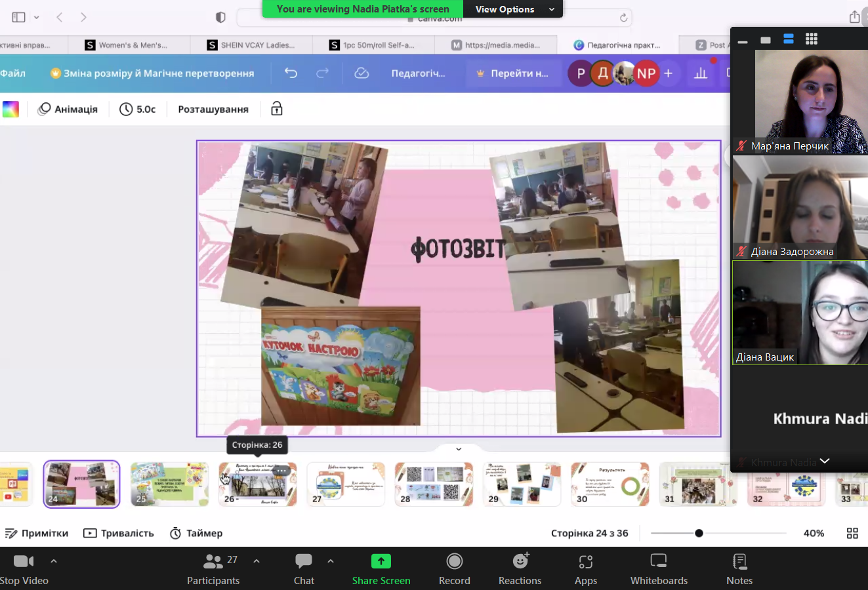Click the Reactions icon in Zoom
Screen dimensions: 868x590
(x=520, y=569)
